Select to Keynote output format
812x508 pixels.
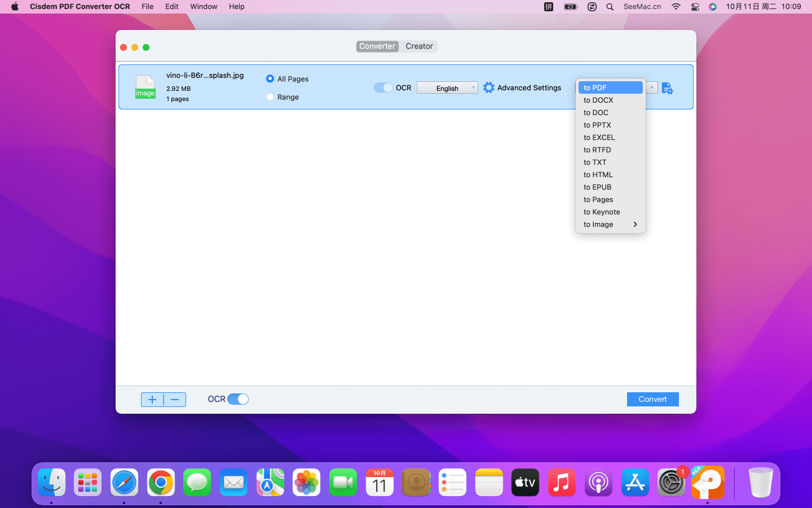tap(611, 212)
